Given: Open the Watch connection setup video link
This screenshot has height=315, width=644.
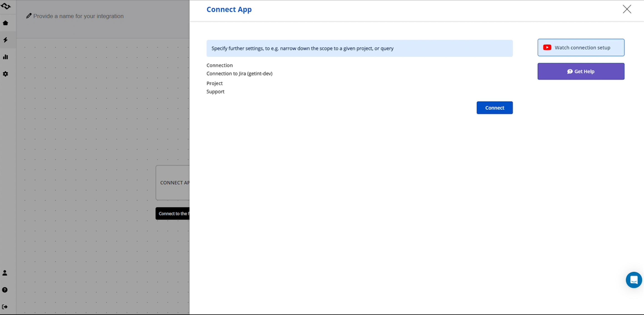Looking at the screenshot, I should click(x=582, y=47).
